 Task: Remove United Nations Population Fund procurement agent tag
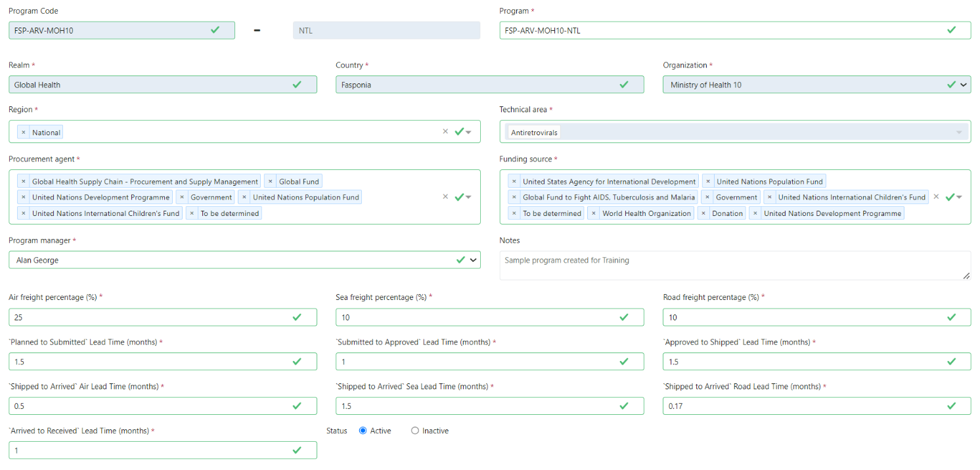(244, 198)
